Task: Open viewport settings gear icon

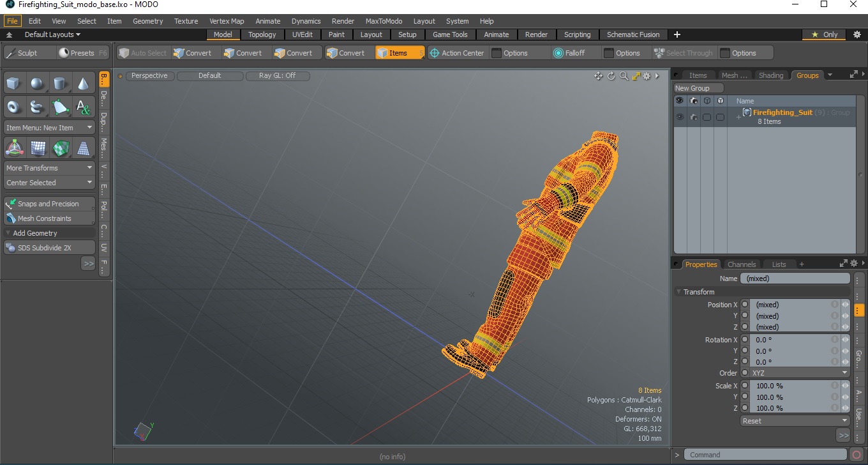Action: point(647,76)
